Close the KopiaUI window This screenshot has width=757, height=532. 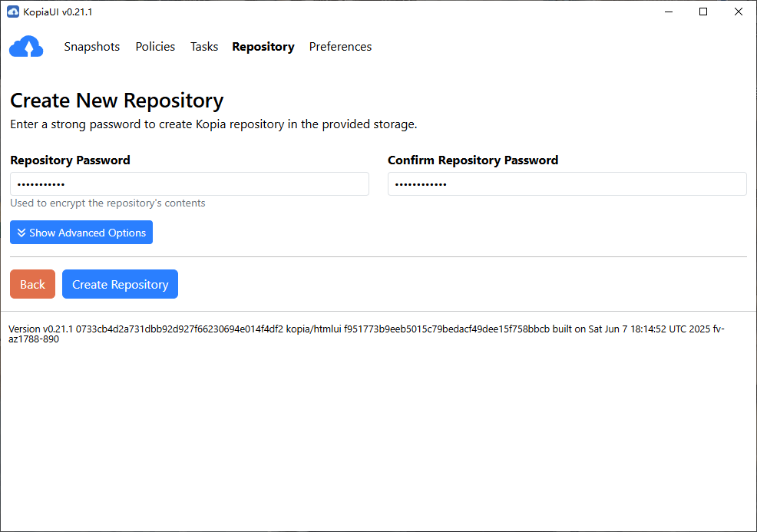point(738,12)
